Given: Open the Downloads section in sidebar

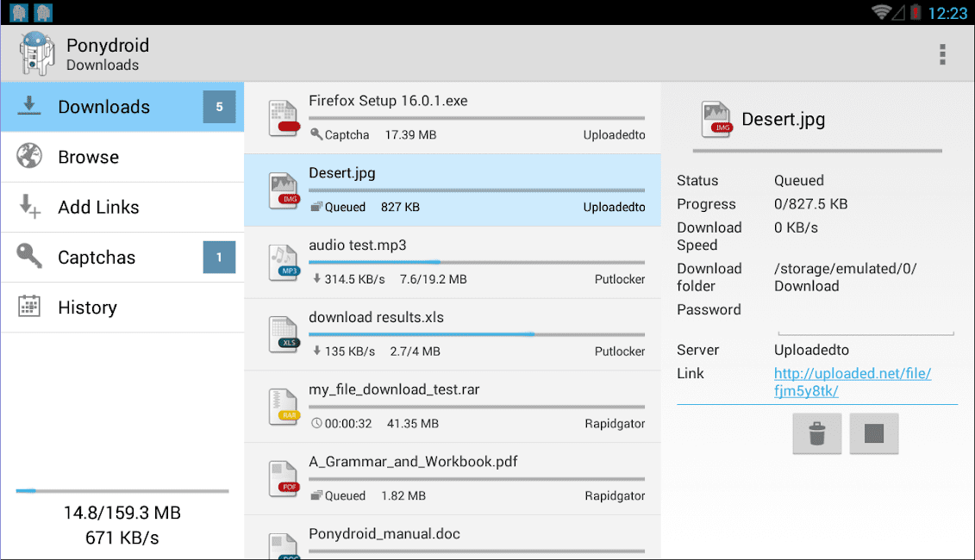Looking at the screenshot, I should point(122,107).
